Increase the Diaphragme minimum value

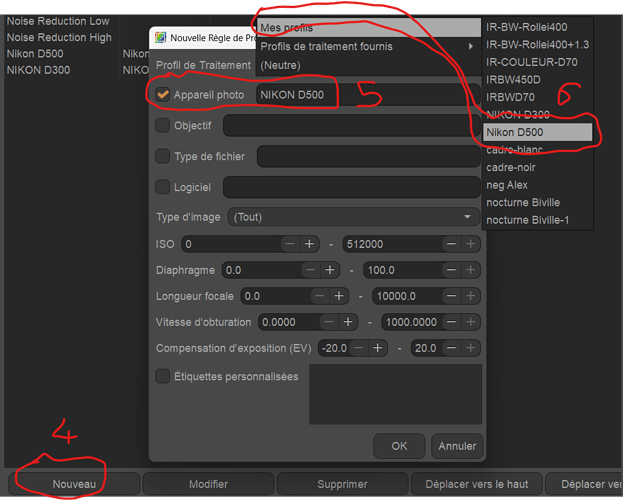click(x=330, y=270)
